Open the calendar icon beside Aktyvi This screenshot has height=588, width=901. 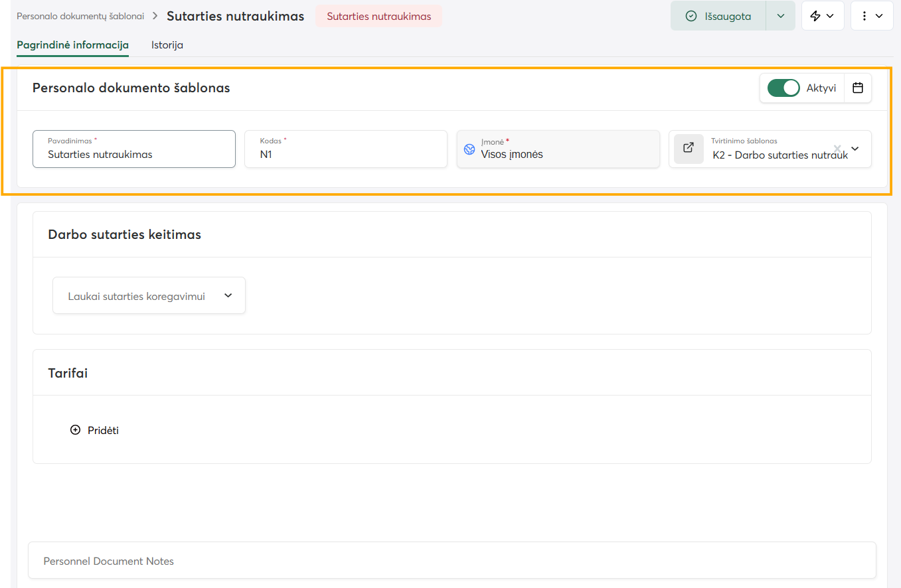click(858, 88)
